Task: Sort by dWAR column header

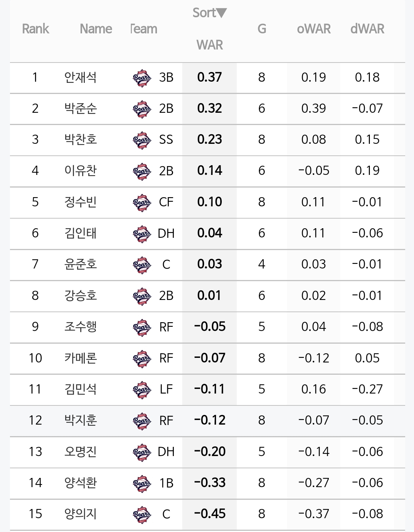Action: 367,29
